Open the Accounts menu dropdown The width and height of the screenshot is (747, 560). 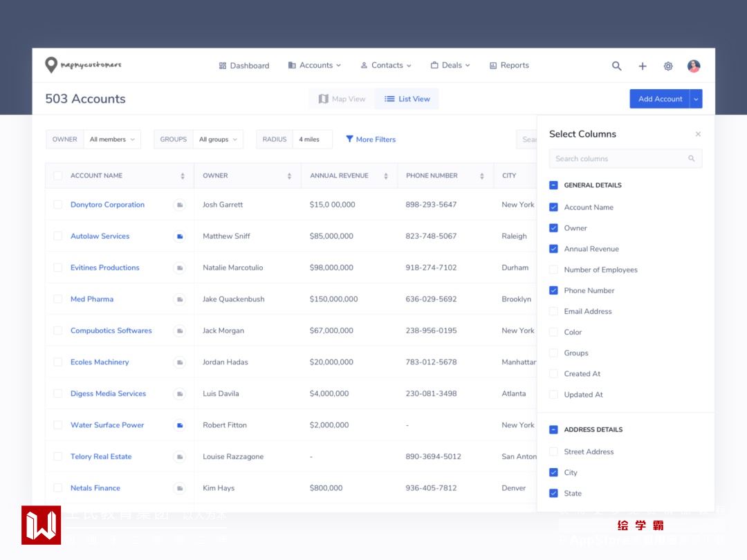point(315,65)
